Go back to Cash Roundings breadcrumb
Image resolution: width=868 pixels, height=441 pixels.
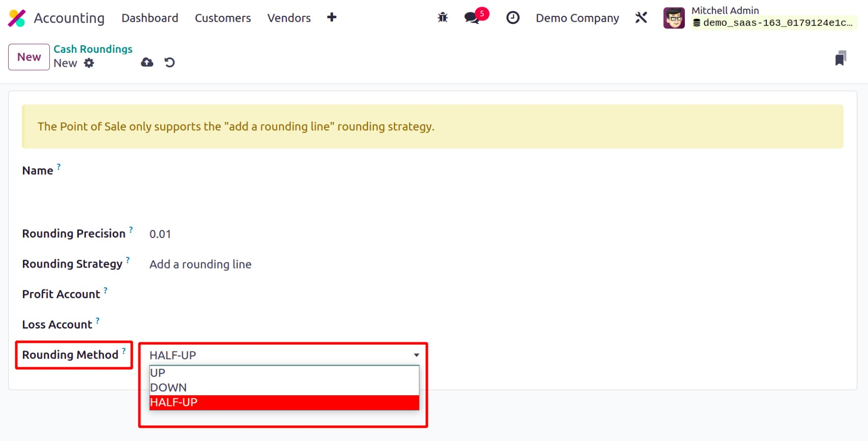[x=93, y=49]
